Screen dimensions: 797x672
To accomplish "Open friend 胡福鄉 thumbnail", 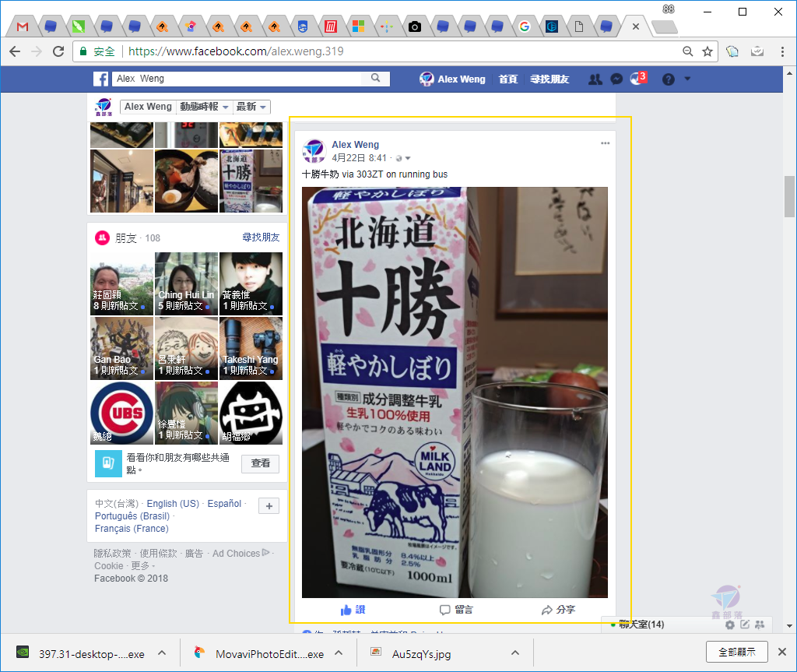I will tap(251, 413).
